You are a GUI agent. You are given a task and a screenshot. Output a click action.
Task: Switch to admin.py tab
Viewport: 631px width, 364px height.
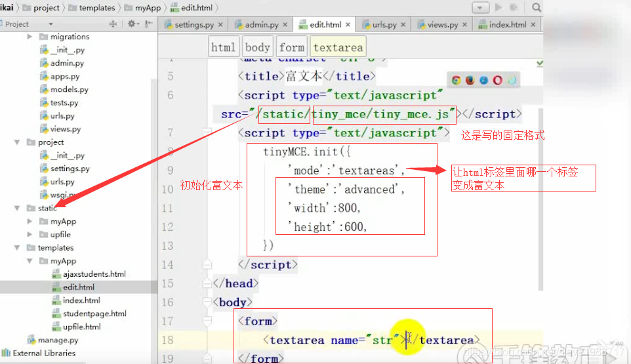[x=262, y=24]
